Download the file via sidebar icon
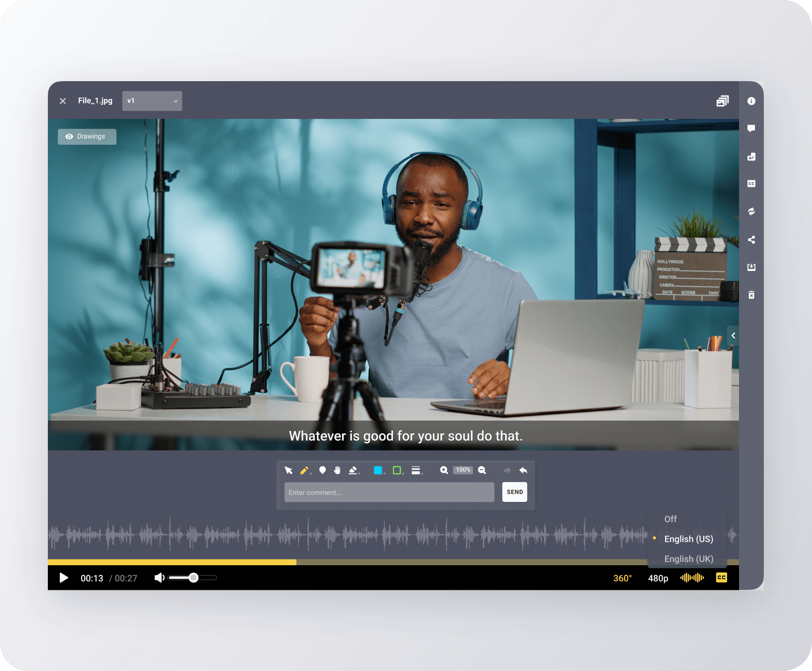Image resolution: width=812 pixels, height=671 pixels. click(x=751, y=267)
